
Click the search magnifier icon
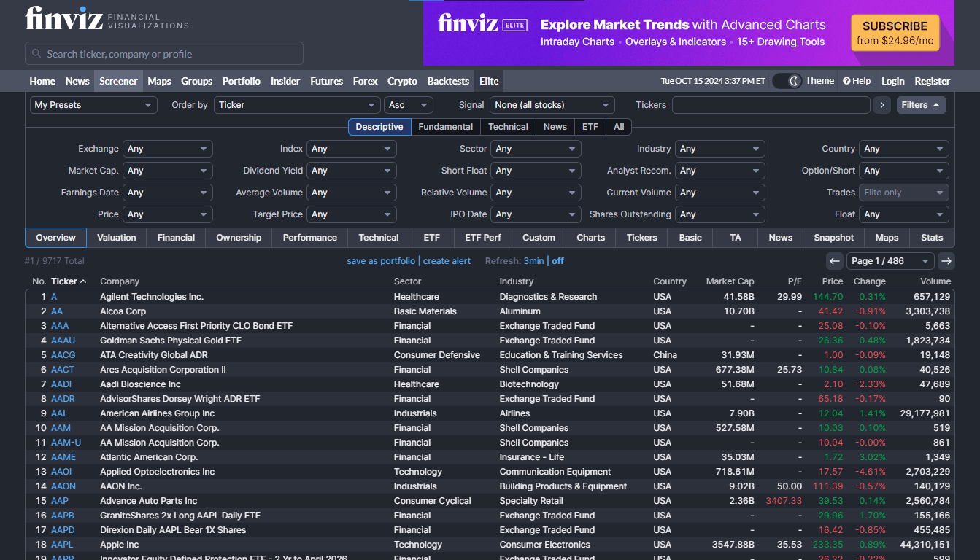[x=35, y=53]
